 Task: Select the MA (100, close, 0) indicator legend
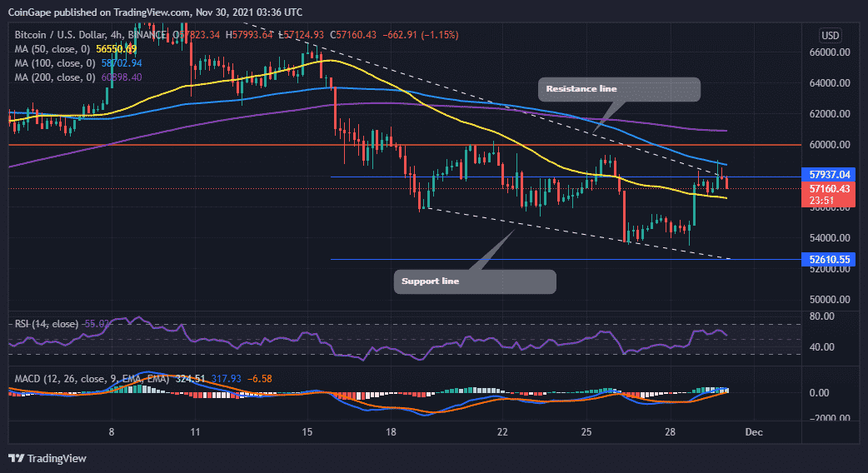[57, 63]
